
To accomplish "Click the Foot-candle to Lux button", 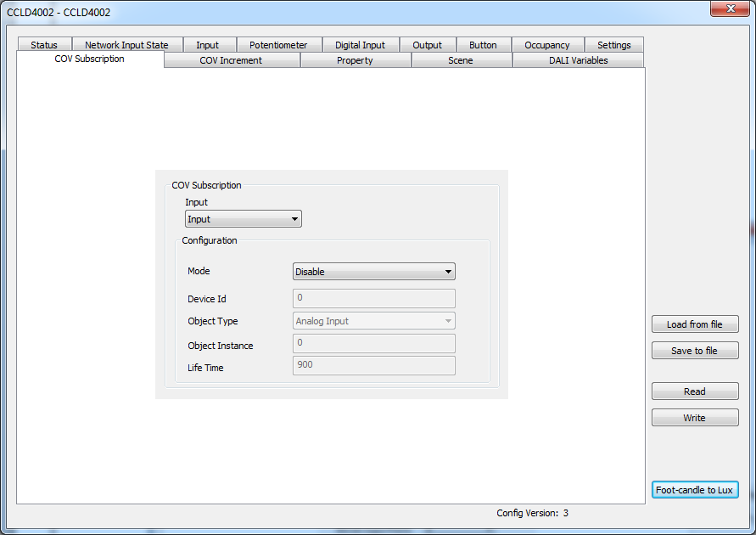I will pos(695,490).
